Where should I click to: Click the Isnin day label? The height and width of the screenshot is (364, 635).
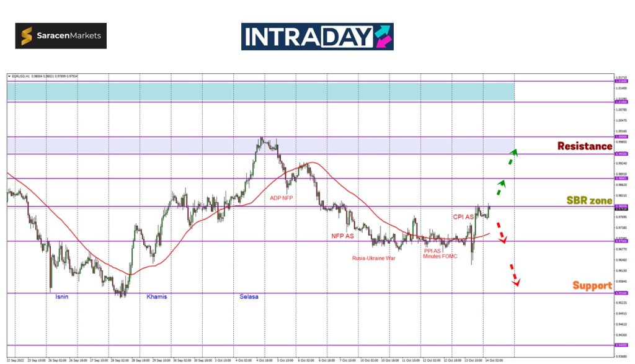pyautogui.click(x=61, y=297)
